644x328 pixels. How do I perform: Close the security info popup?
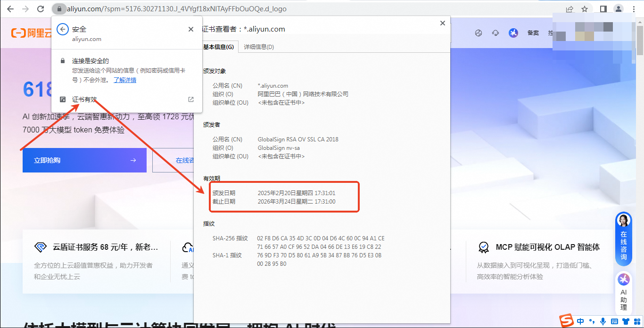(x=190, y=29)
